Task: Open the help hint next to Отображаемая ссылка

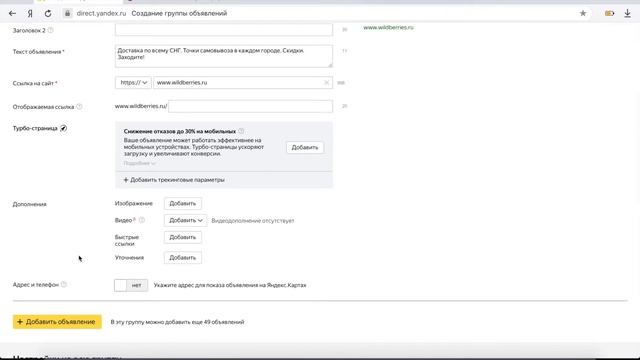Action: pyautogui.click(x=79, y=107)
